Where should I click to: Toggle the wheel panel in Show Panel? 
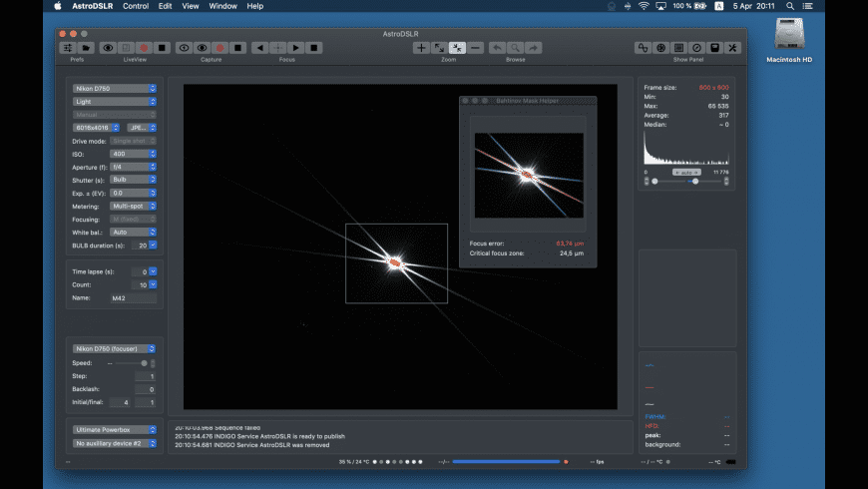click(x=660, y=48)
